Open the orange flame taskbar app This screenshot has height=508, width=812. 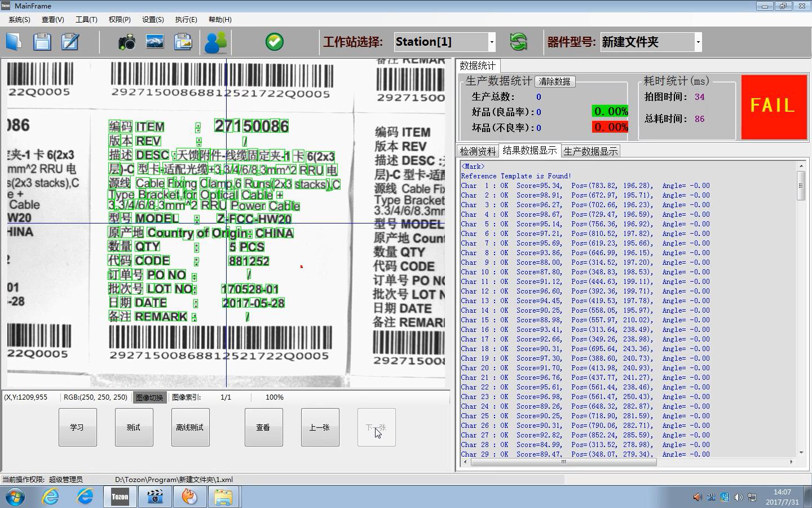(189, 497)
